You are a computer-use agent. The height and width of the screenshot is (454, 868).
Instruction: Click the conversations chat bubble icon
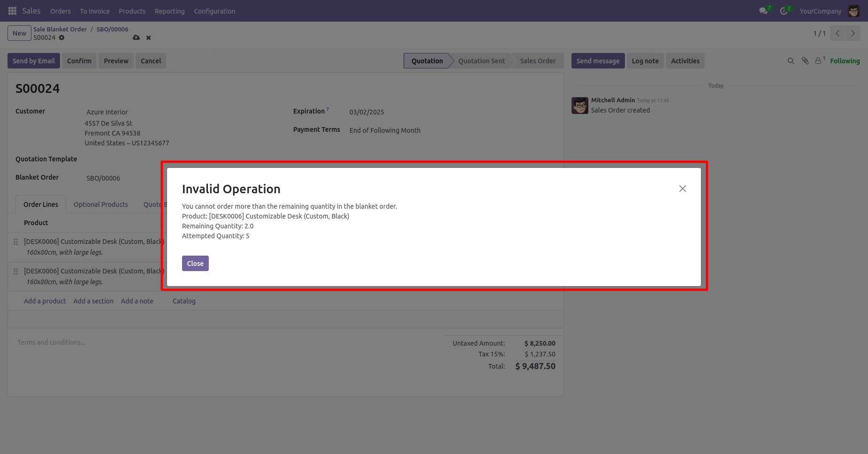[x=763, y=11]
